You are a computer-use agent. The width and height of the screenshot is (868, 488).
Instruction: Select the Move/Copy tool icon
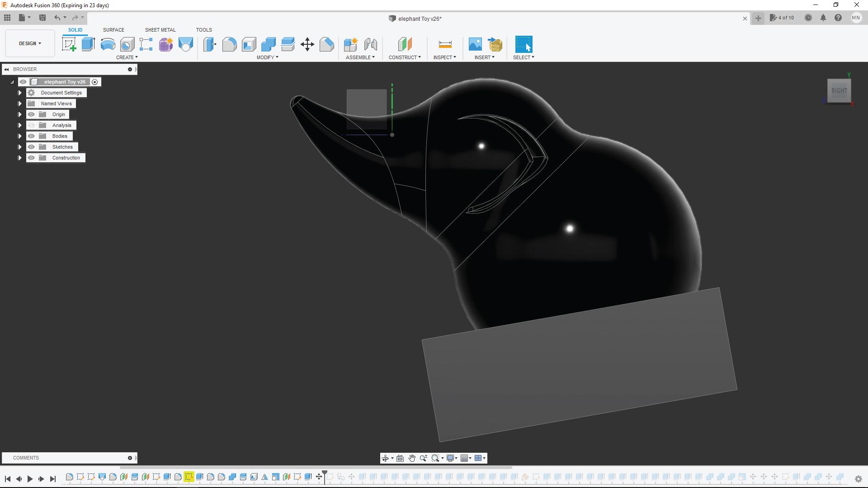coord(307,44)
